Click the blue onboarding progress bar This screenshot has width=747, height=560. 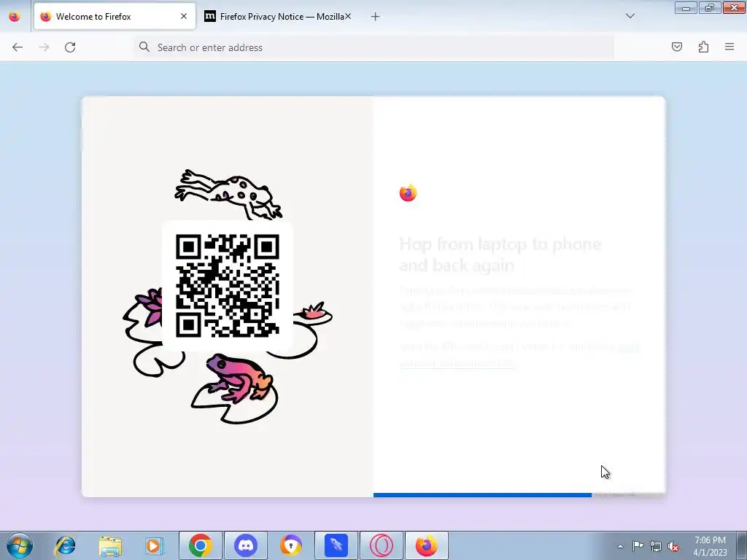tap(482, 495)
